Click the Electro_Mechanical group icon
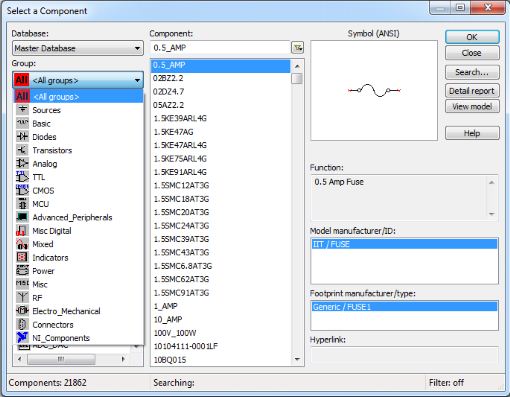 point(22,311)
